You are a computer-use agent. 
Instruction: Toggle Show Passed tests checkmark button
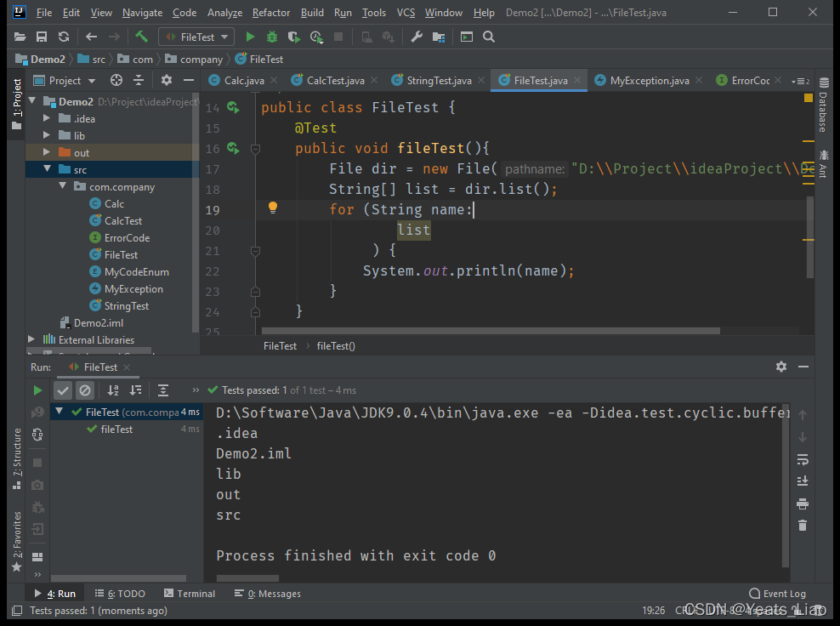(63, 390)
